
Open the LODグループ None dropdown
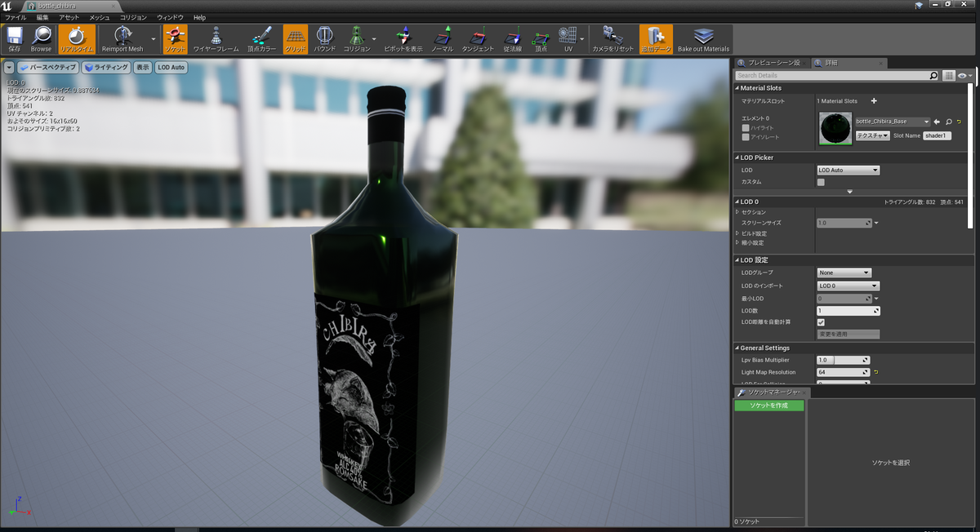click(844, 273)
